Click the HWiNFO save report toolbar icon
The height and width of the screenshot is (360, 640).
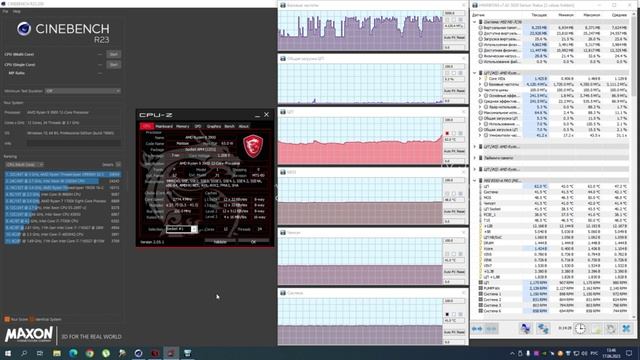(x=596, y=329)
